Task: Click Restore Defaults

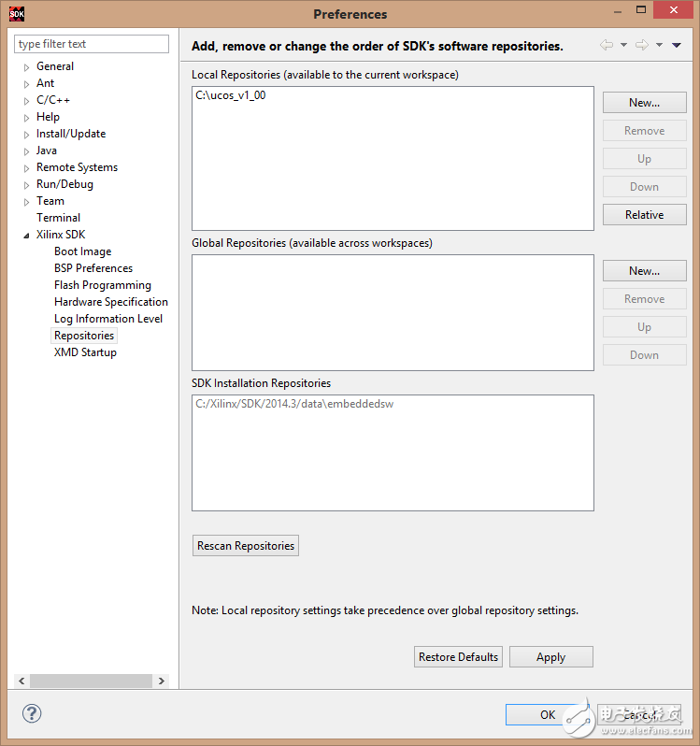Action: pos(458,657)
